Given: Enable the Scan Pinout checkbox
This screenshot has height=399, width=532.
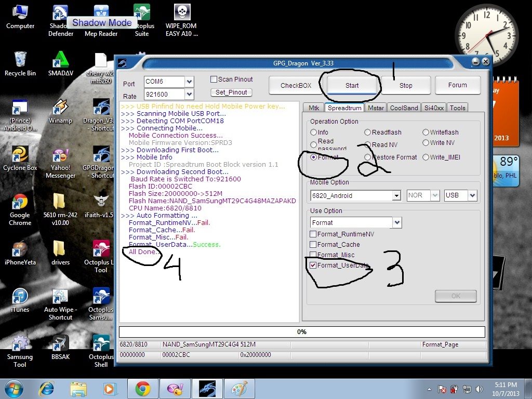Looking at the screenshot, I should tap(214, 79).
